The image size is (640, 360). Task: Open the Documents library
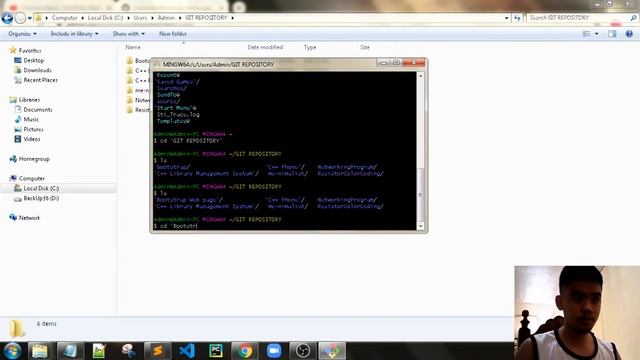pyautogui.click(x=38, y=109)
